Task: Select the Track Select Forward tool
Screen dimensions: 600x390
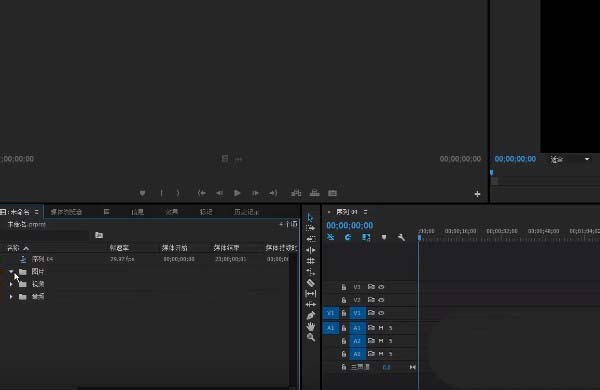Action: pos(310,228)
